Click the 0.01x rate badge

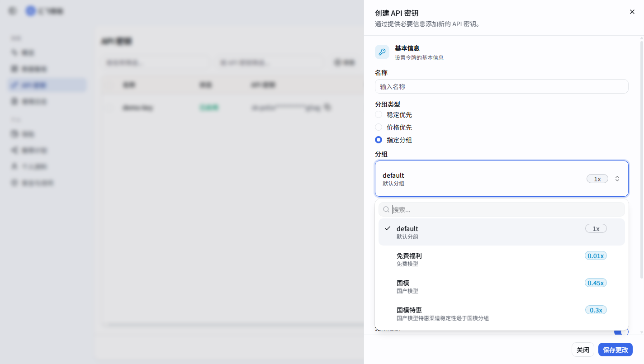tap(596, 255)
